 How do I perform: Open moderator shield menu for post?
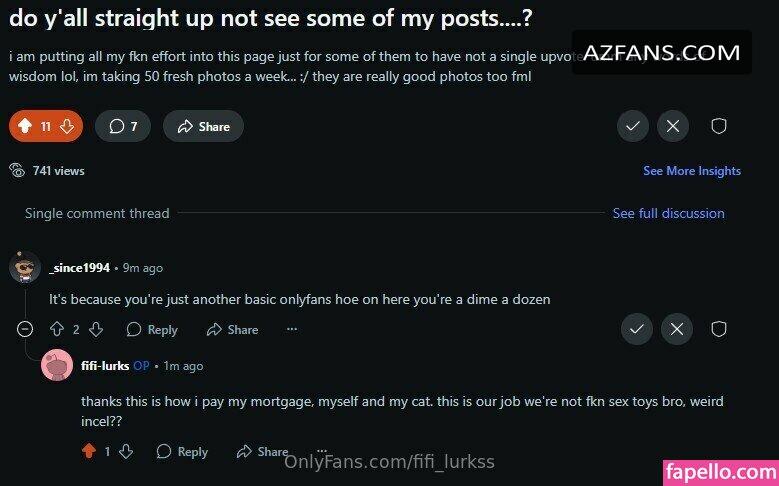tap(718, 126)
